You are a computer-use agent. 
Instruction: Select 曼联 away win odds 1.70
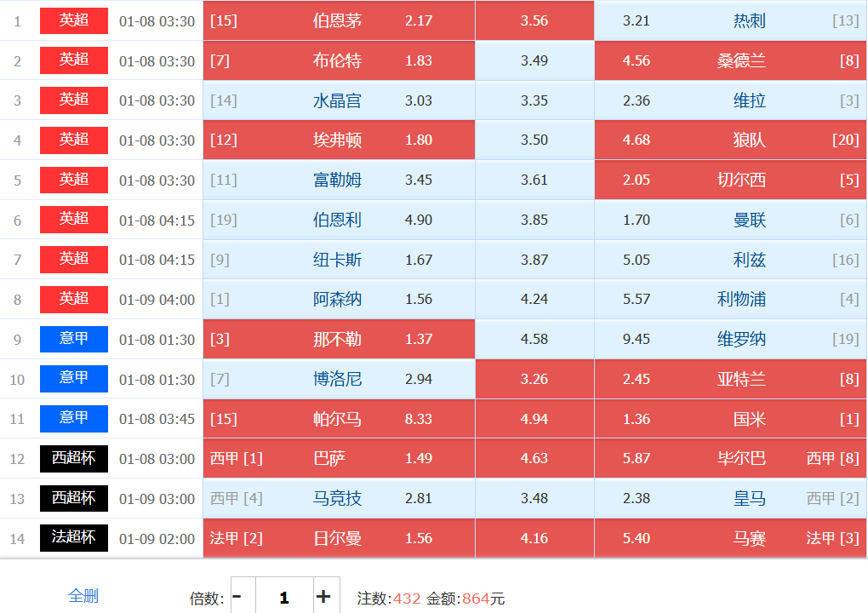coord(730,220)
